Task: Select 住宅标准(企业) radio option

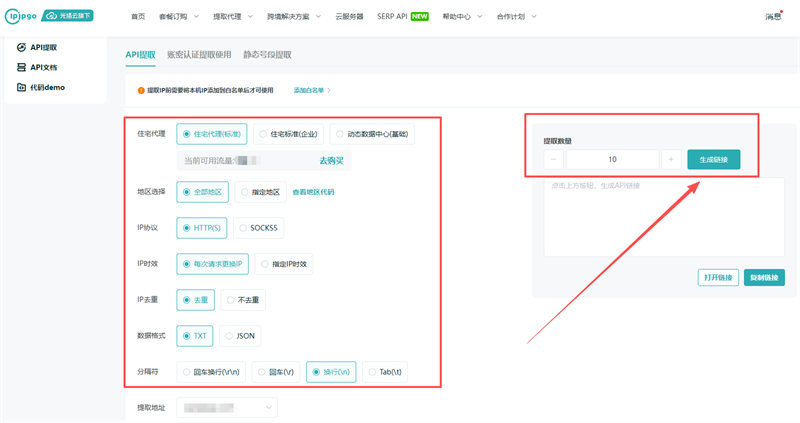Action: 289,134
